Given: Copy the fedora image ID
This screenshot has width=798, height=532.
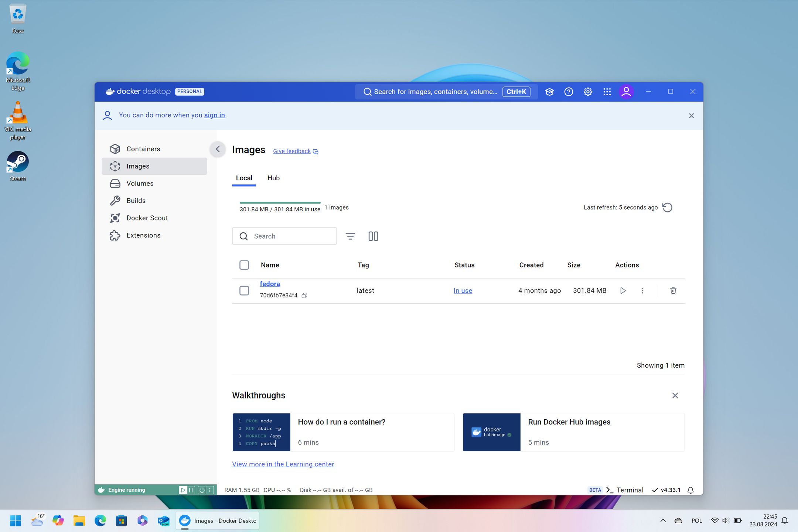Looking at the screenshot, I should 304,295.
